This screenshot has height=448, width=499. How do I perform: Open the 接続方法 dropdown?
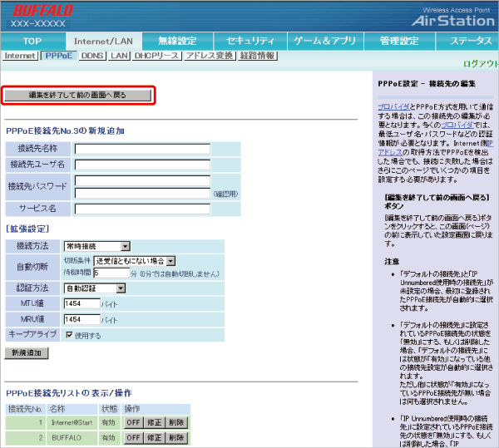97,246
